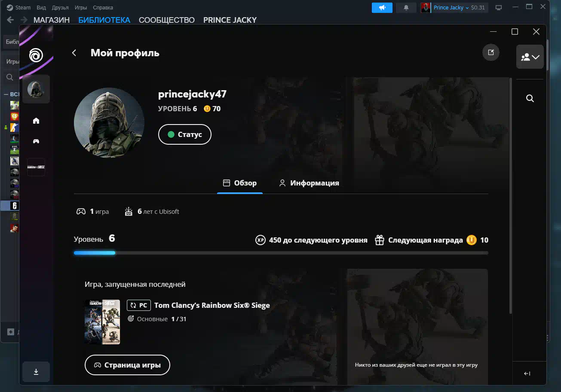Click the Steam window vertical scrollbar
The height and width of the screenshot is (392, 561).
pos(548,55)
